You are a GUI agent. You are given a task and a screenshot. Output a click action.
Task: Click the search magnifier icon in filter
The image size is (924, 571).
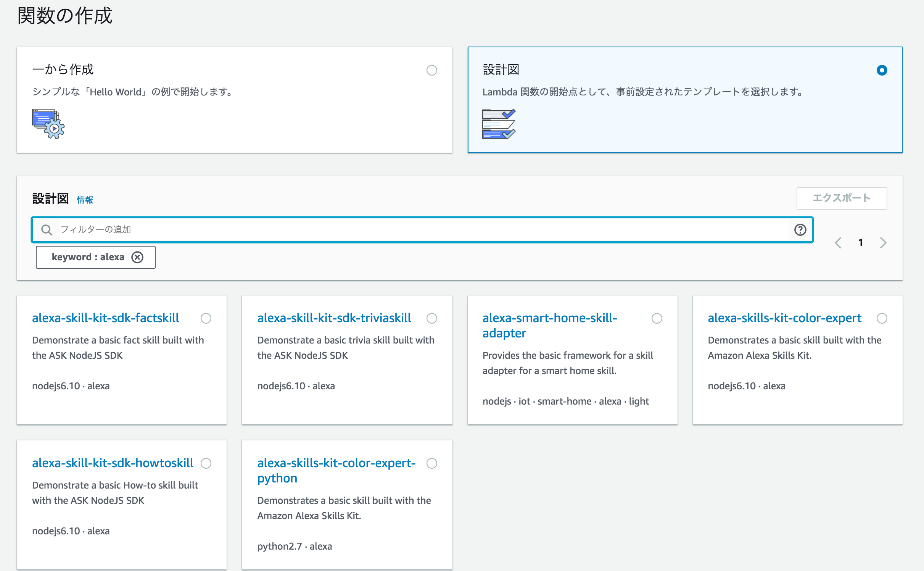point(47,230)
